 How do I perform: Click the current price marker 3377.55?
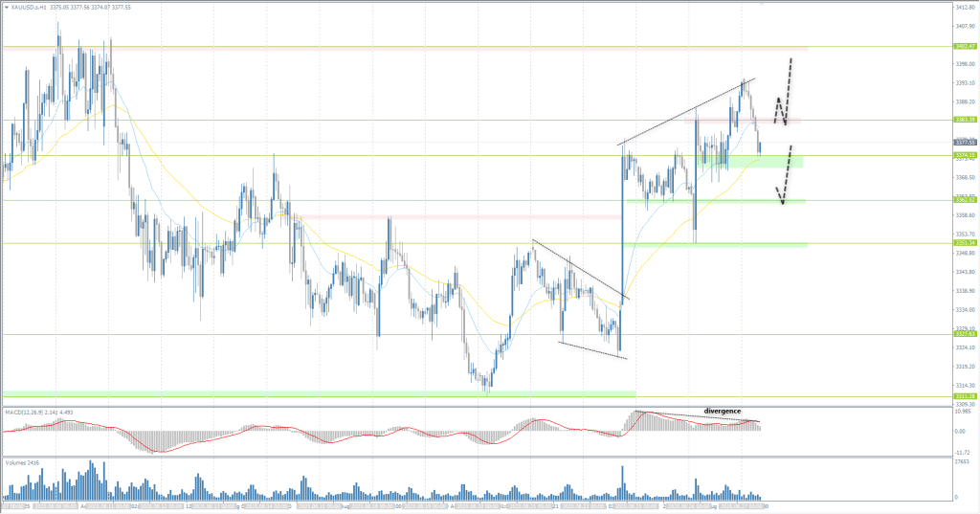[965, 142]
